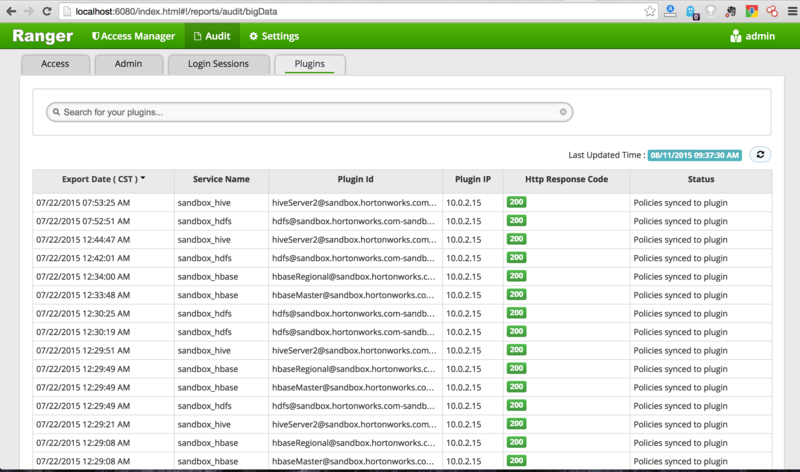Screen dimensions: 800x472
Task: Go back using the browser back arrow
Action: point(9,10)
